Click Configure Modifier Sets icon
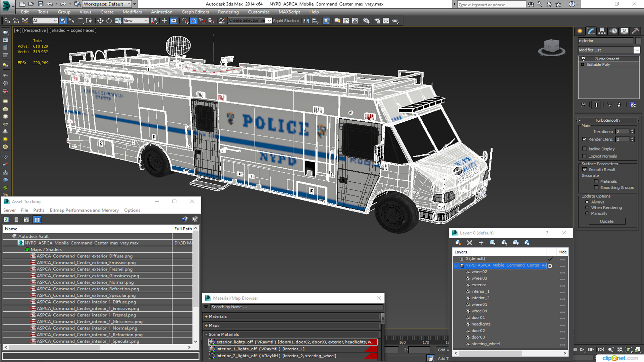This screenshot has width=644, height=362. (x=633, y=105)
